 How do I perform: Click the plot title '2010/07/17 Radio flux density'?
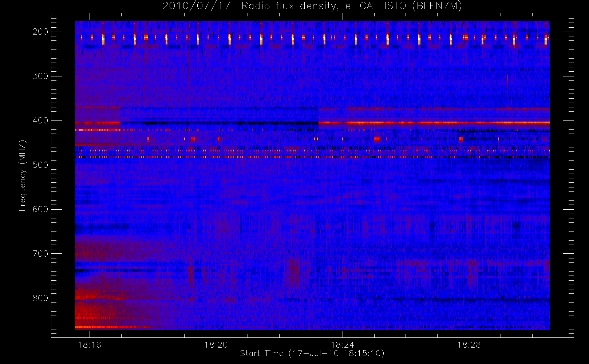(312, 6)
